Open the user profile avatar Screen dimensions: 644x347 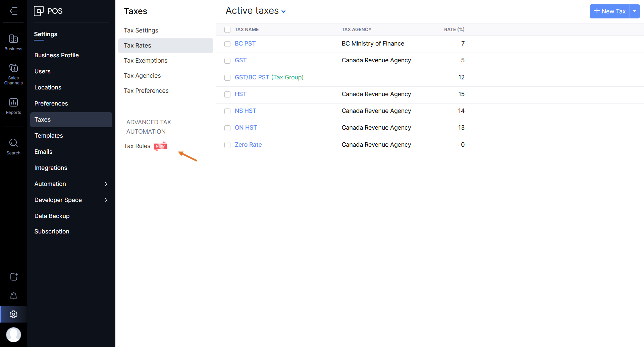[13, 334]
